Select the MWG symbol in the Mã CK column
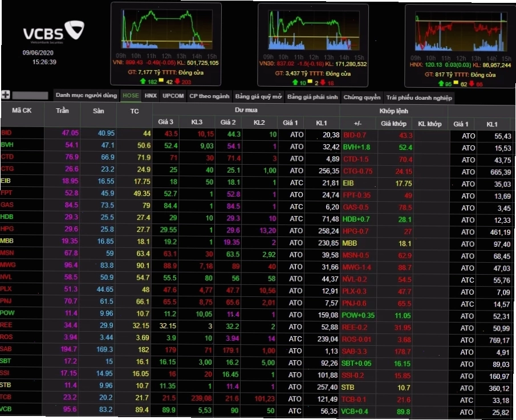Screen dimensions: 516x420 point(7,265)
